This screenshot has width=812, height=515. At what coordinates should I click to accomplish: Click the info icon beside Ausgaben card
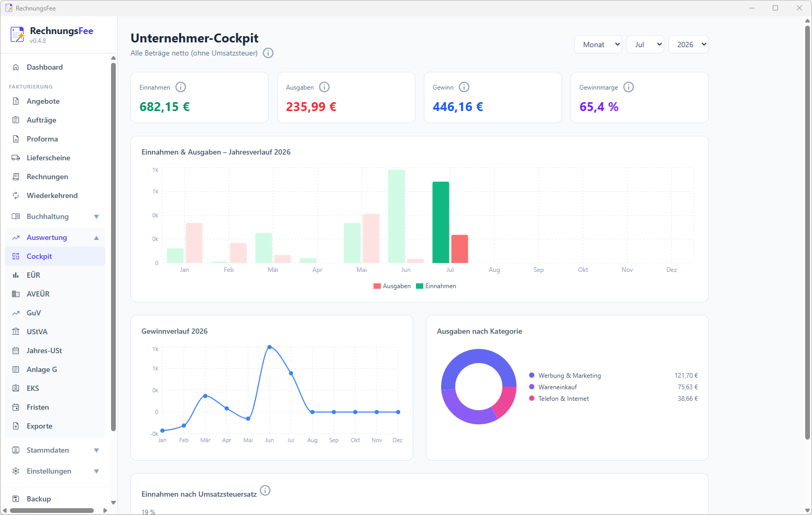324,87
